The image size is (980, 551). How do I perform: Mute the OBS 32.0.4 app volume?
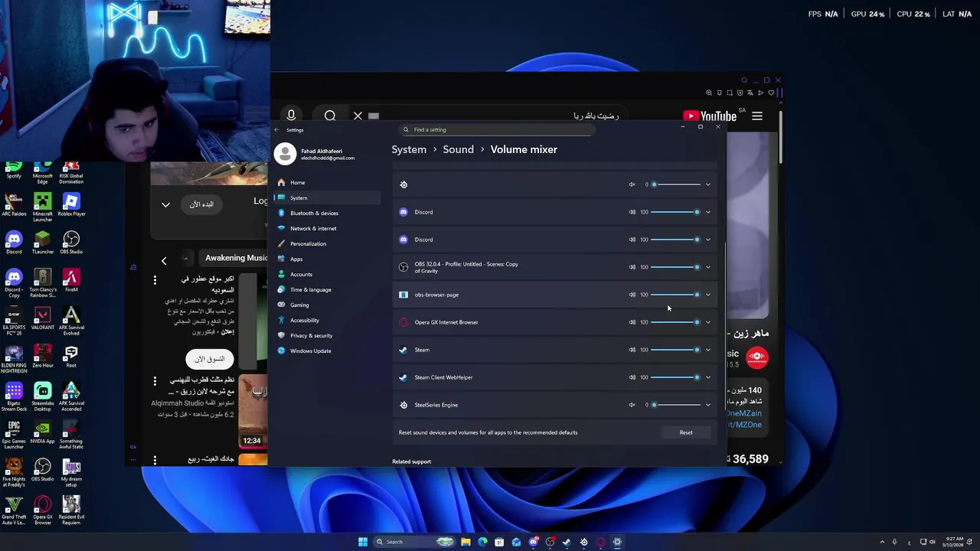coord(632,267)
